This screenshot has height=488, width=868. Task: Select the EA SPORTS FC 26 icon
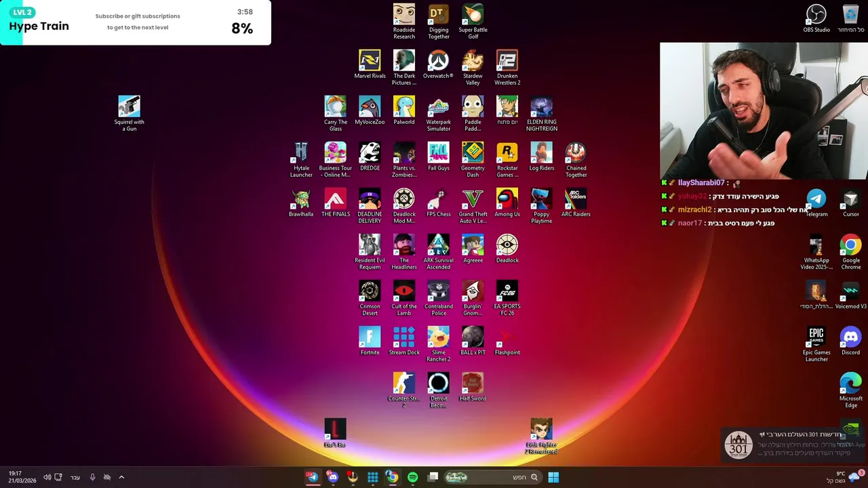(x=507, y=298)
